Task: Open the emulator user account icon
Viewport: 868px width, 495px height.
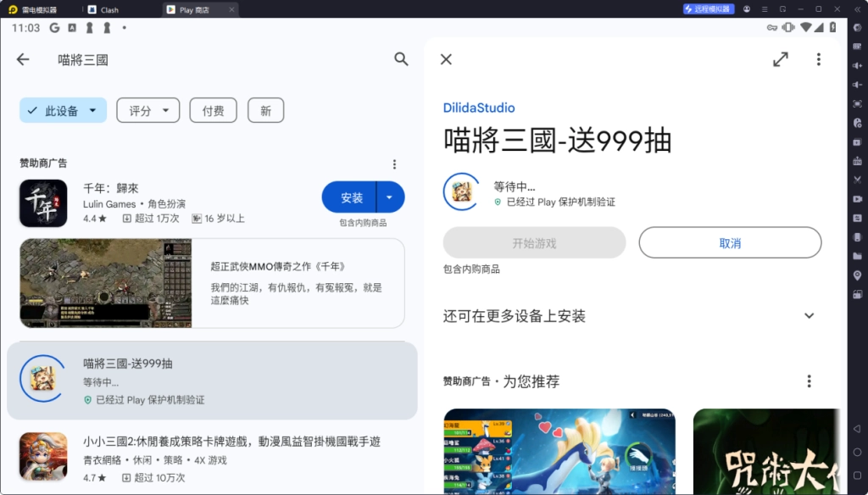Action: (x=747, y=8)
